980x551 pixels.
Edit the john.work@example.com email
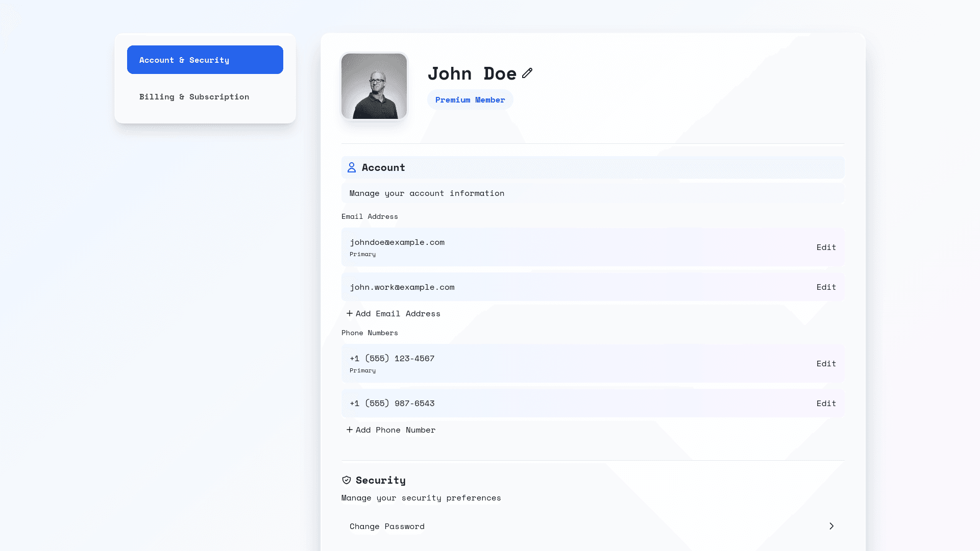point(826,287)
